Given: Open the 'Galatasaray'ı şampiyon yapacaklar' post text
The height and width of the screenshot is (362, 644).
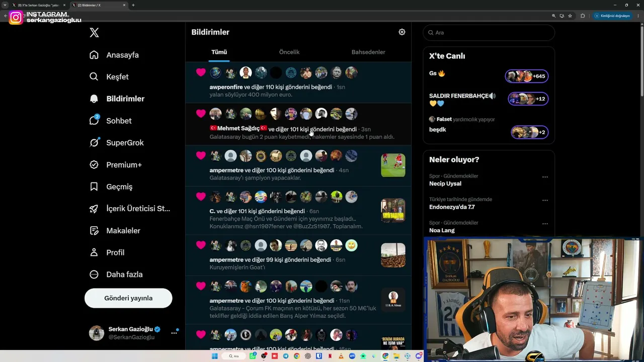Looking at the screenshot, I should [x=255, y=178].
